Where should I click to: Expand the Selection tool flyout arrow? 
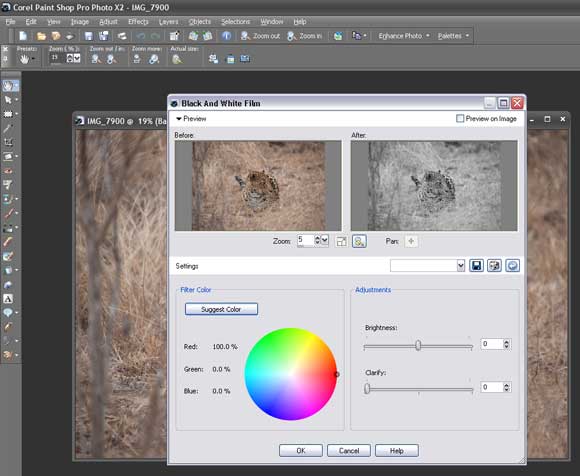click(17, 114)
